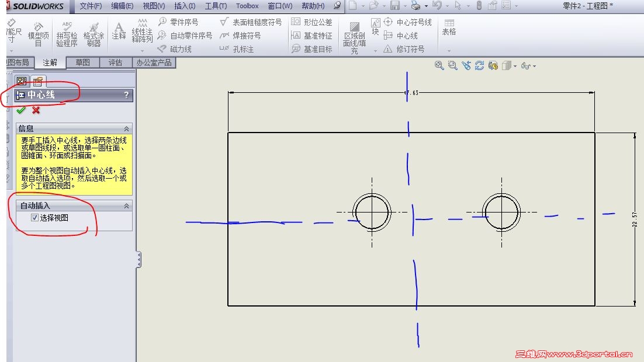
Task: Open the 编辑(E) menu
Action: tap(122, 6)
